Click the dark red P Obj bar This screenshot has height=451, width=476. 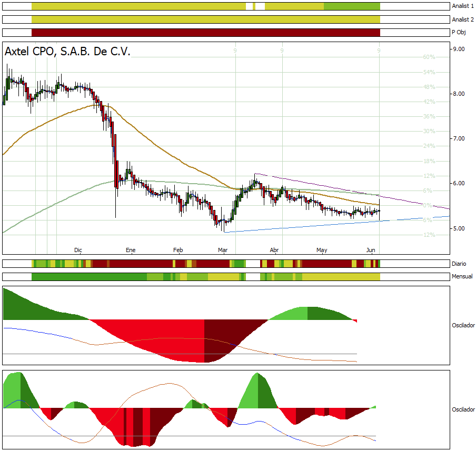206,33
